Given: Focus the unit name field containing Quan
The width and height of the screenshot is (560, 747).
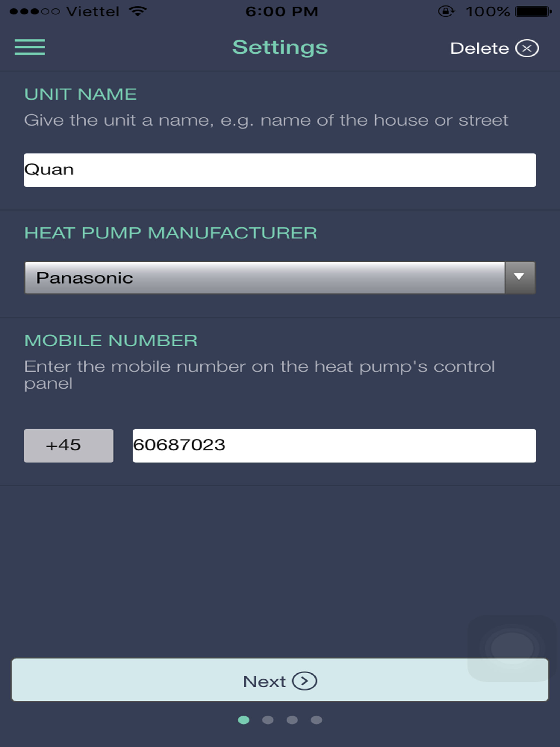Looking at the screenshot, I should tap(280, 170).
